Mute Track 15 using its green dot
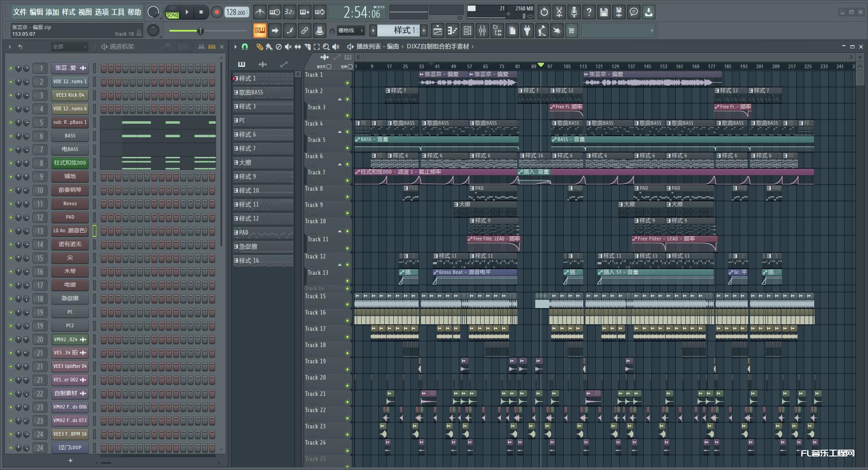 (347, 304)
